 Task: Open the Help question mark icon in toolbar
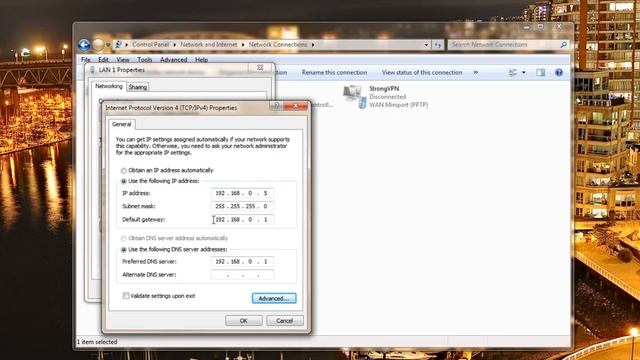559,73
